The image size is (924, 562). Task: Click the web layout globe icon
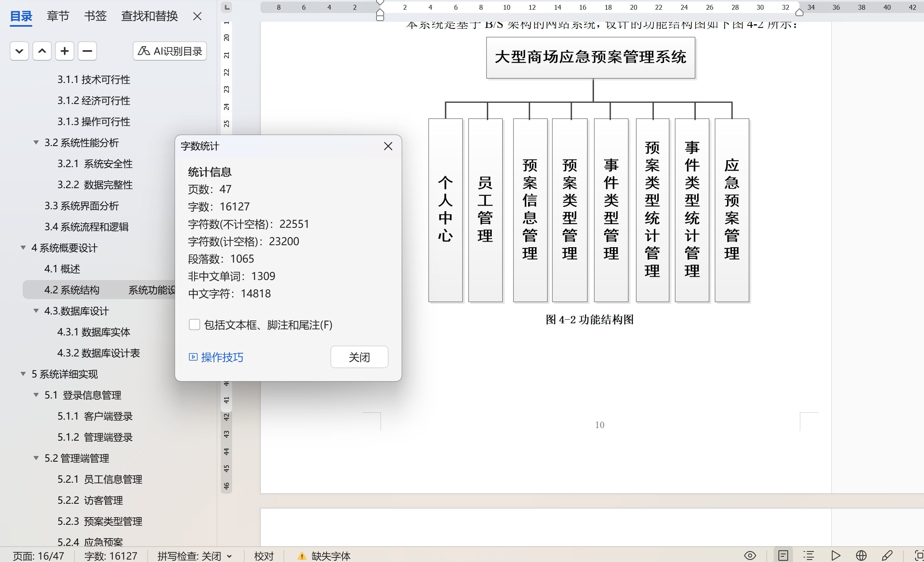[x=861, y=556]
